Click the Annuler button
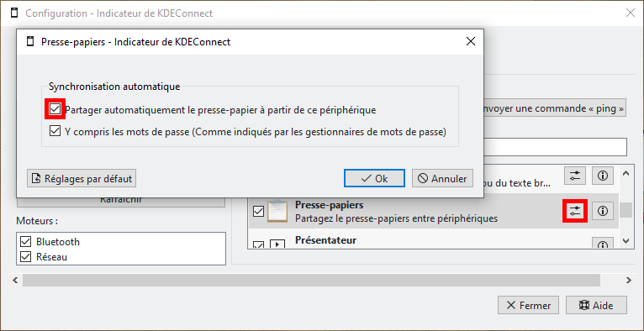The width and height of the screenshot is (644, 331). (442, 178)
